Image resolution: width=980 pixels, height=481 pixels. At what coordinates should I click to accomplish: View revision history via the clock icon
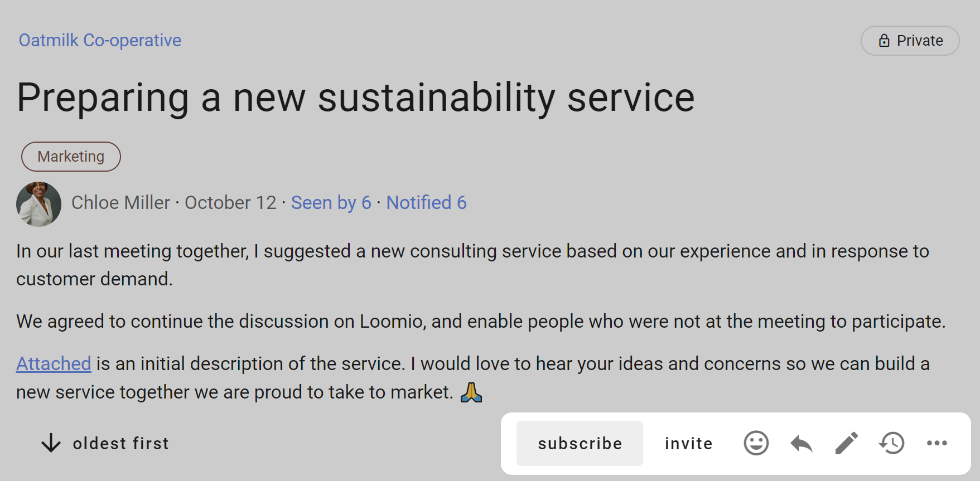891,443
